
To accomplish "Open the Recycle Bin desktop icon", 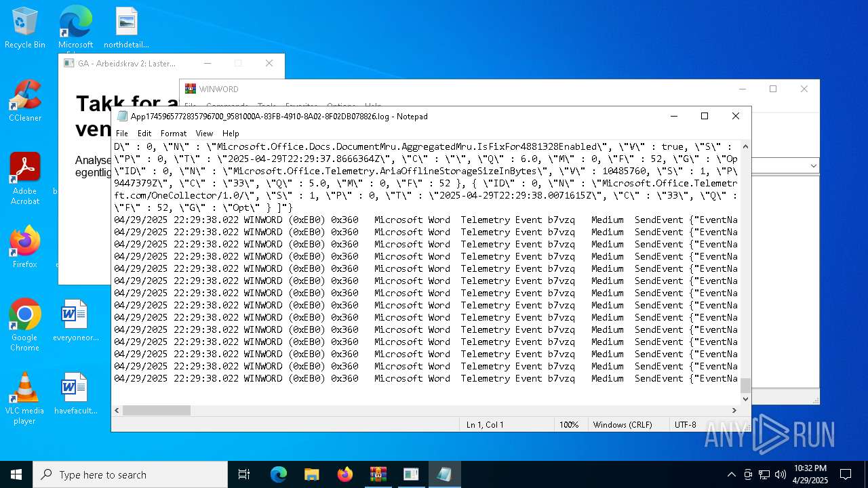I will [x=25, y=28].
